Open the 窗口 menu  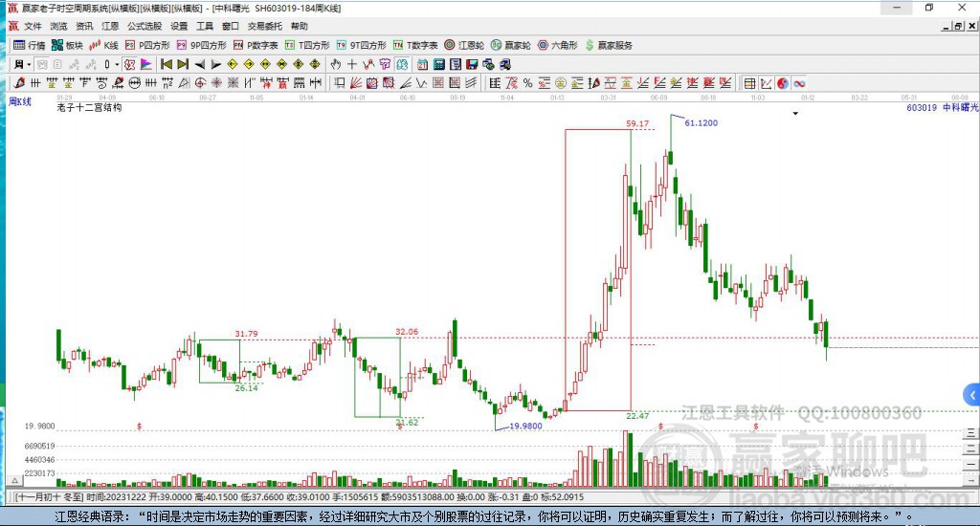230,26
